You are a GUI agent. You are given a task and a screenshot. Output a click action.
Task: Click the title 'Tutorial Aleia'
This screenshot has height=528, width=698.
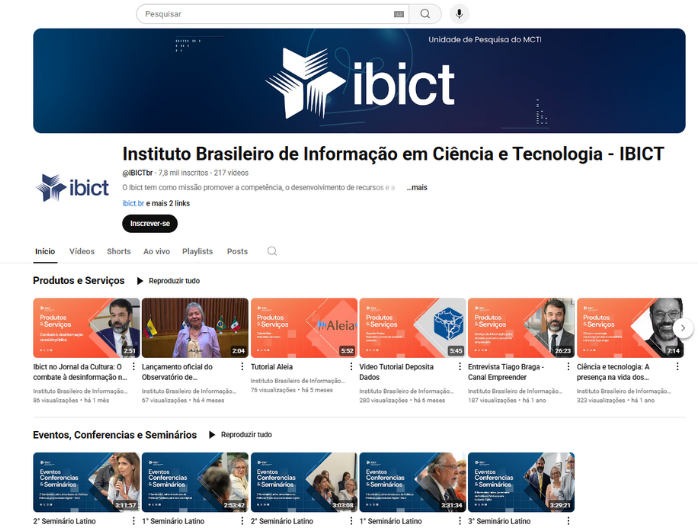(272, 367)
